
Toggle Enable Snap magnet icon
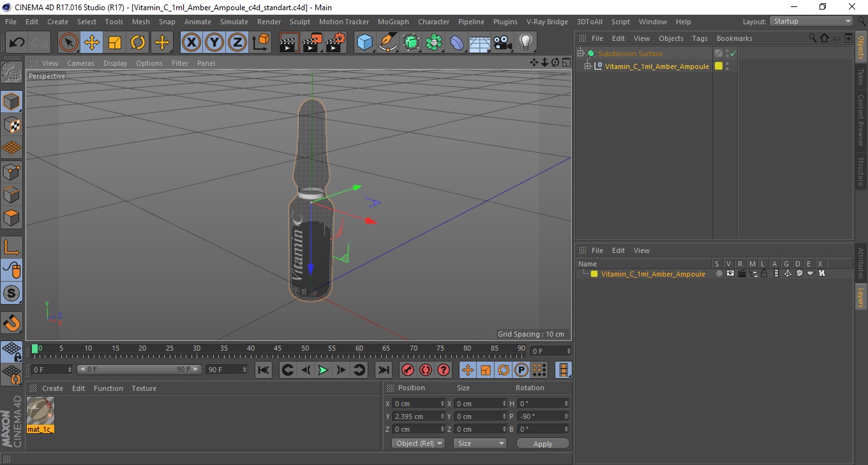click(11, 323)
